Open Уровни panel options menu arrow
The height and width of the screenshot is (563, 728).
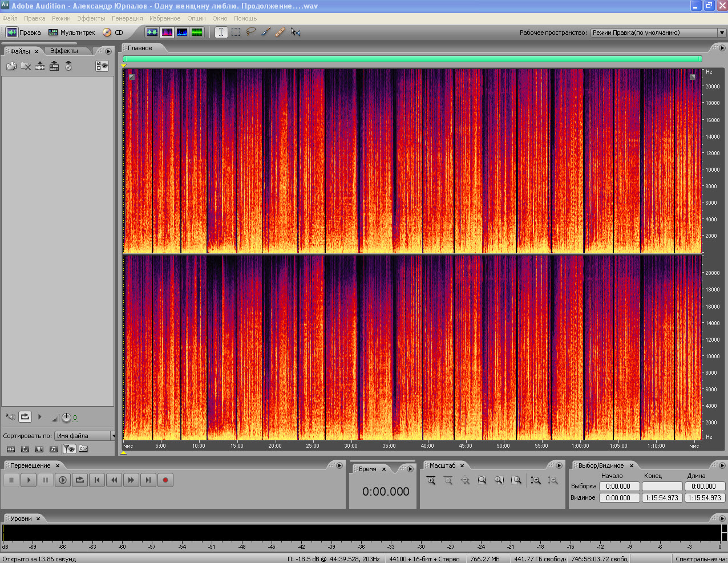[x=721, y=519]
